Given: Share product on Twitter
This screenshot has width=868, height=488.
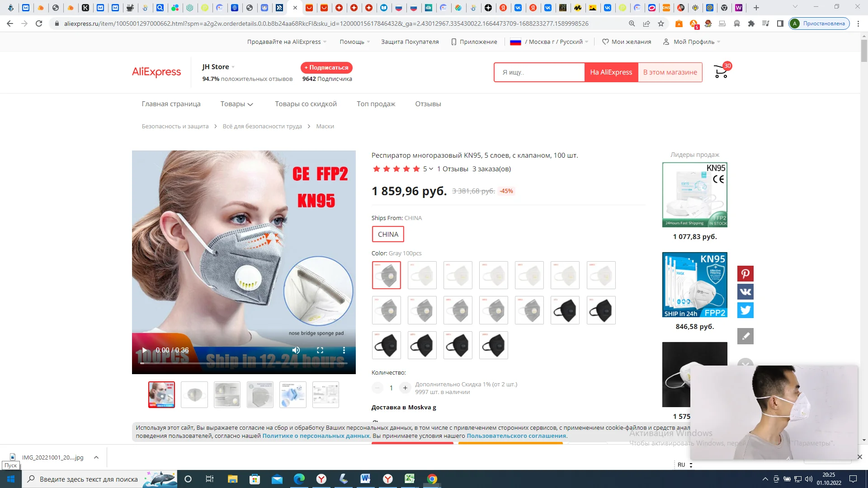Looking at the screenshot, I should click(x=745, y=310).
